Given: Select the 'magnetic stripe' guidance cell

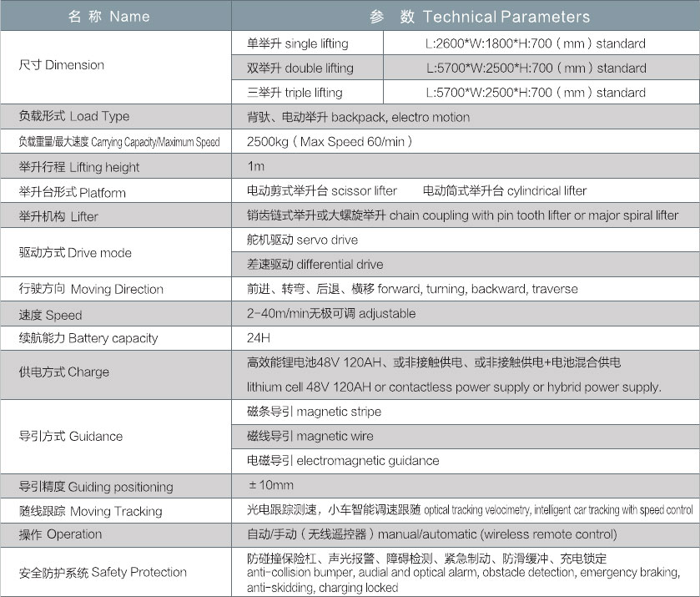Looking at the screenshot, I should click(315, 412).
